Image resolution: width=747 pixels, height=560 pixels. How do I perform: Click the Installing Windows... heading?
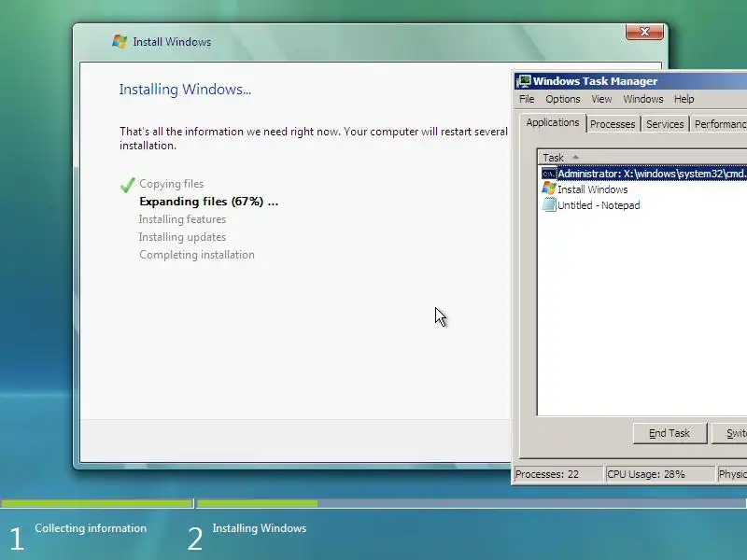(x=185, y=90)
